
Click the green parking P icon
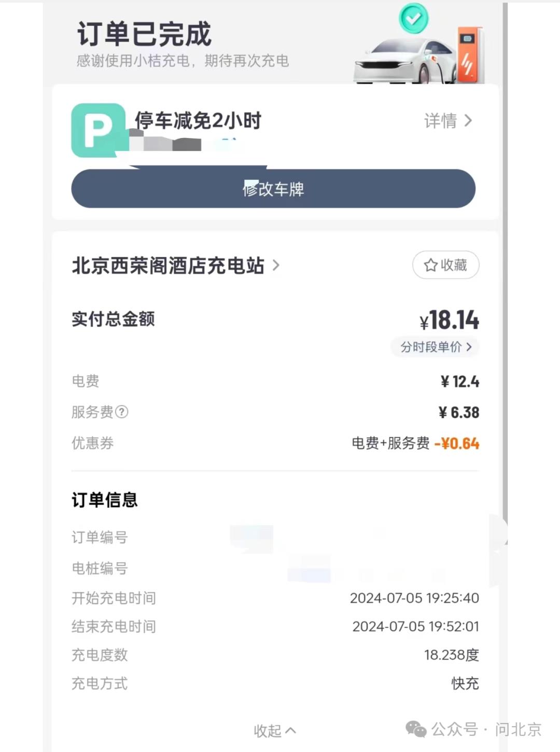[99, 130]
